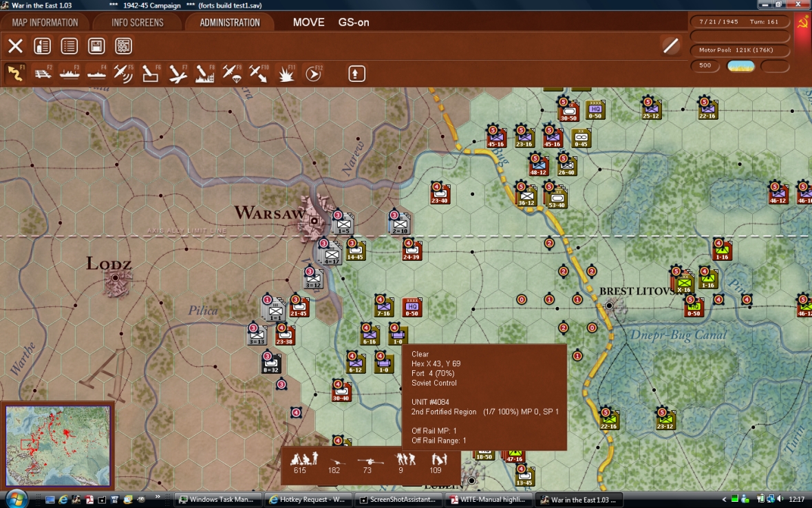
Task: Click the 500 value box
Action: (705, 66)
